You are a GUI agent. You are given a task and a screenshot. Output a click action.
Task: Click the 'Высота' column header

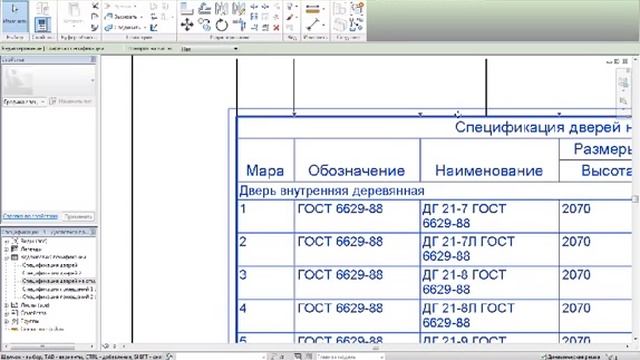[607, 171]
